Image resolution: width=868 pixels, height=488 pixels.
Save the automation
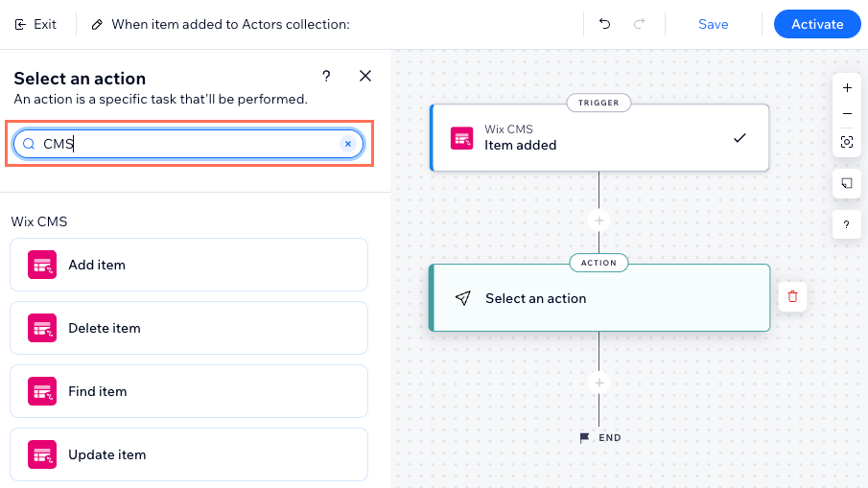click(713, 24)
